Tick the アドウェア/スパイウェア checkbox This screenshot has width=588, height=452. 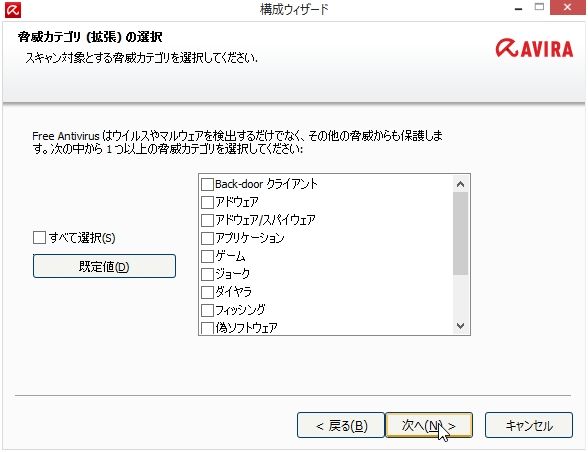point(207,221)
